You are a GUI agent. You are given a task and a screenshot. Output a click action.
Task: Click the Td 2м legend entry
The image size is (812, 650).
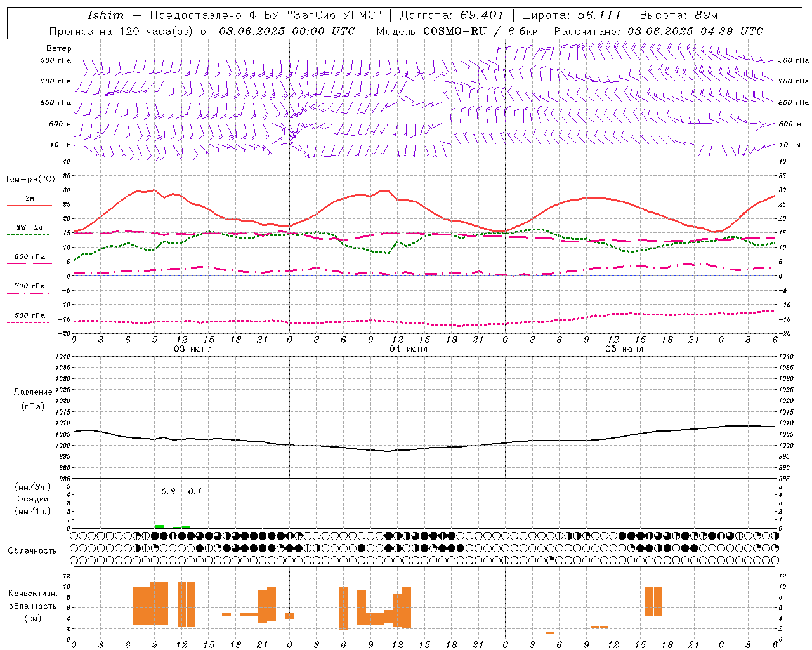click(x=29, y=227)
